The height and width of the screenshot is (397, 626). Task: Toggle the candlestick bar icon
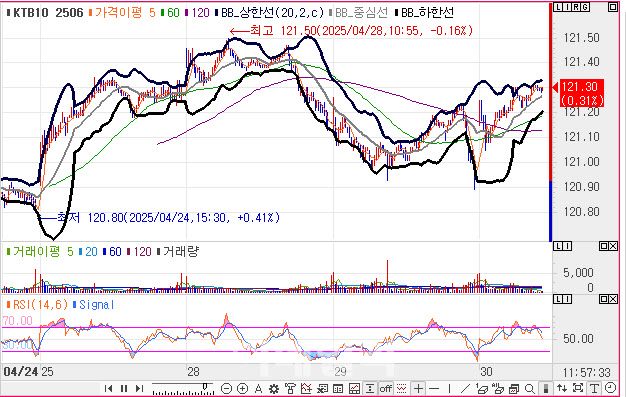[545, 388]
